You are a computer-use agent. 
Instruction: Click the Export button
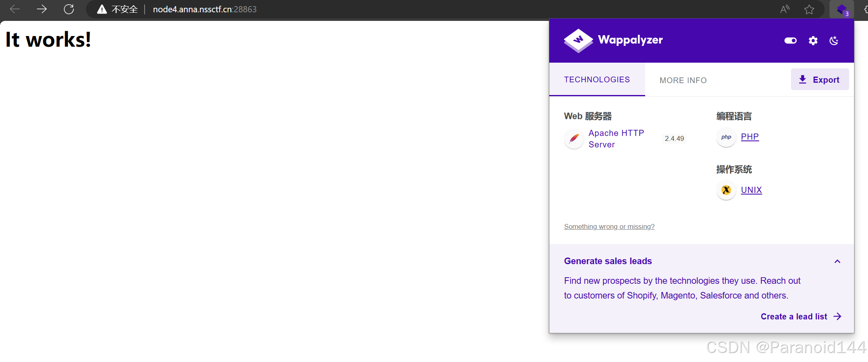[820, 79]
